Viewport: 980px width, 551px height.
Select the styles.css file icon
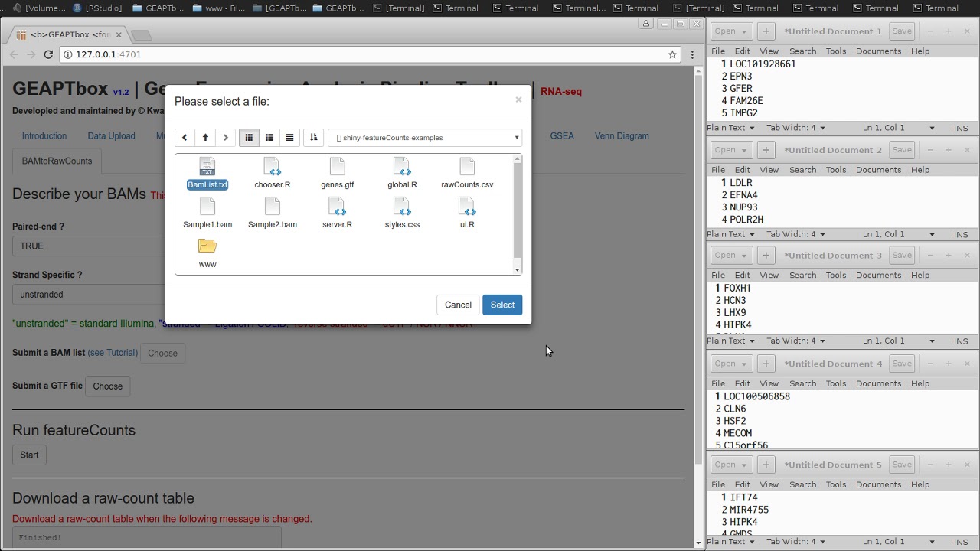click(402, 206)
